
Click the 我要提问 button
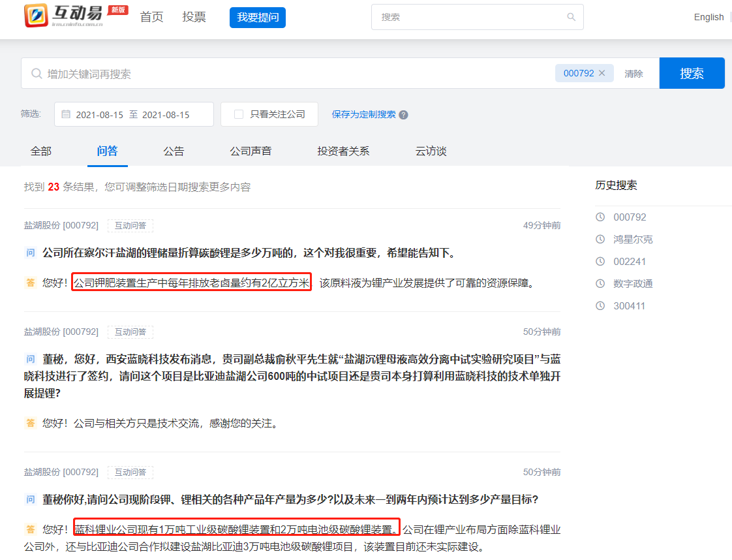[x=258, y=18]
